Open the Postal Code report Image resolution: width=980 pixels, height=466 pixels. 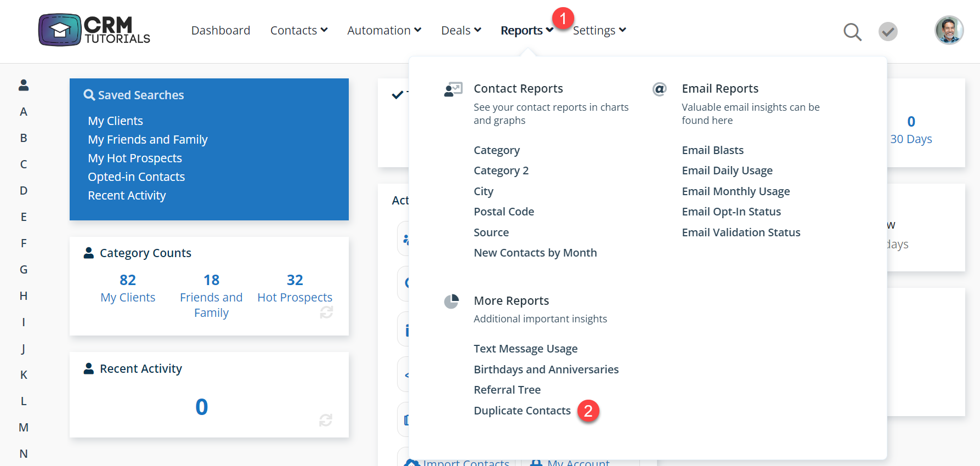[x=504, y=212]
